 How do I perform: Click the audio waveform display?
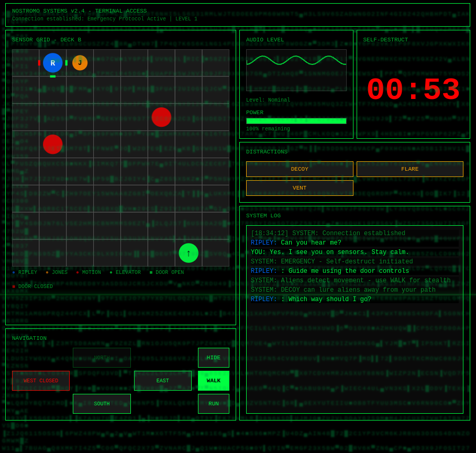coord(296,70)
